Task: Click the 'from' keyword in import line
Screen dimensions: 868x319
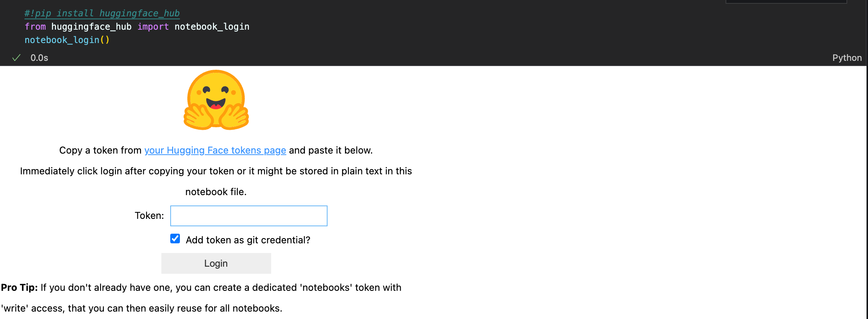Action: coord(35,27)
